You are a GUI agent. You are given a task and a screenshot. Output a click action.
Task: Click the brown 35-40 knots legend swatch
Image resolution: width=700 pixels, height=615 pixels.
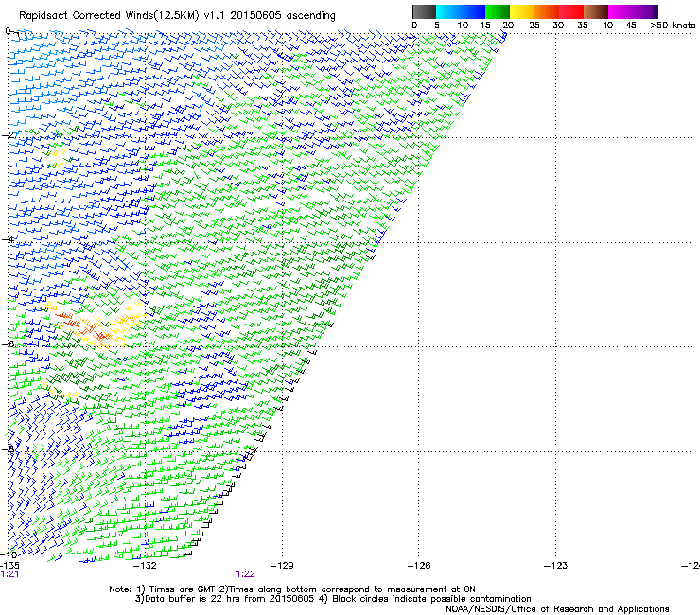[596, 11]
